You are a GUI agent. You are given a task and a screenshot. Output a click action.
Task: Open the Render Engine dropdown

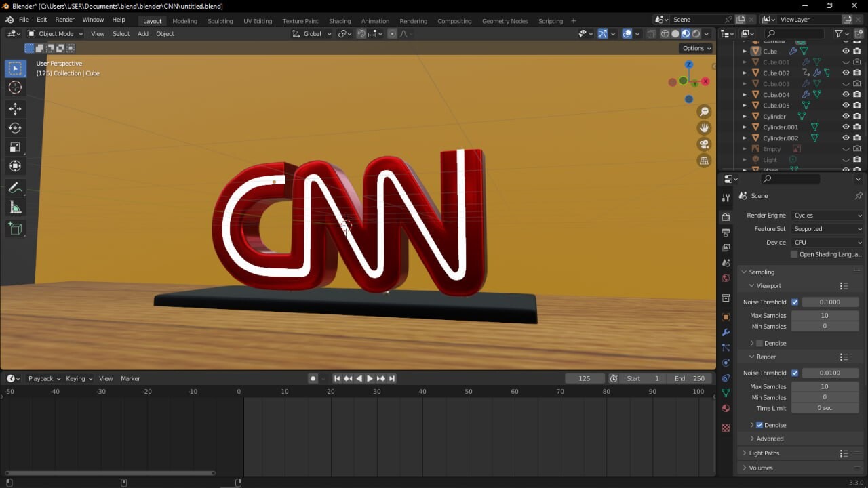(827, 215)
